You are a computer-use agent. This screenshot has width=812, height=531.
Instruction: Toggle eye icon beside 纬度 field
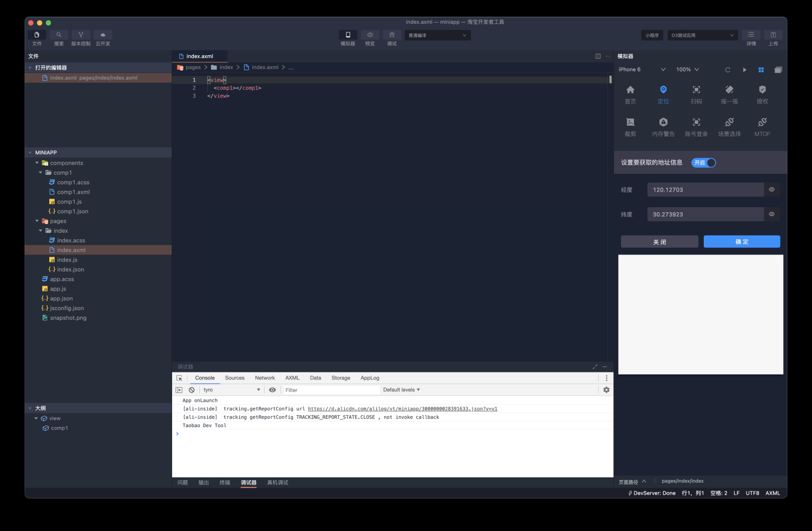point(771,214)
